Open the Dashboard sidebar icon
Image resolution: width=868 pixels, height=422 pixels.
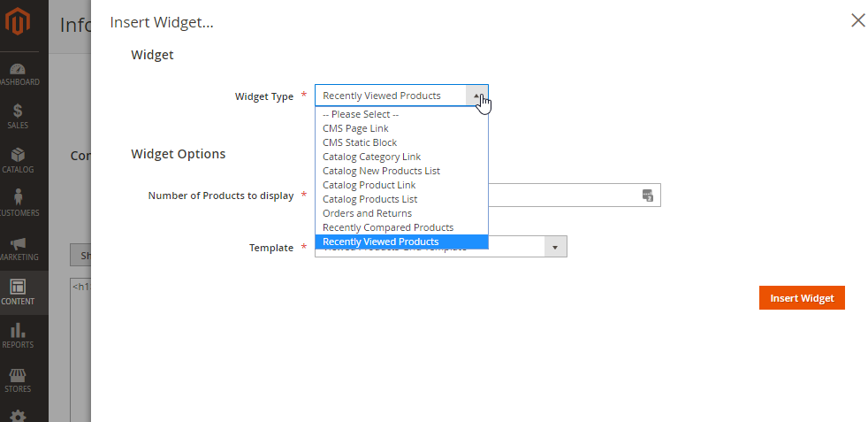click(x=18, y=70)
